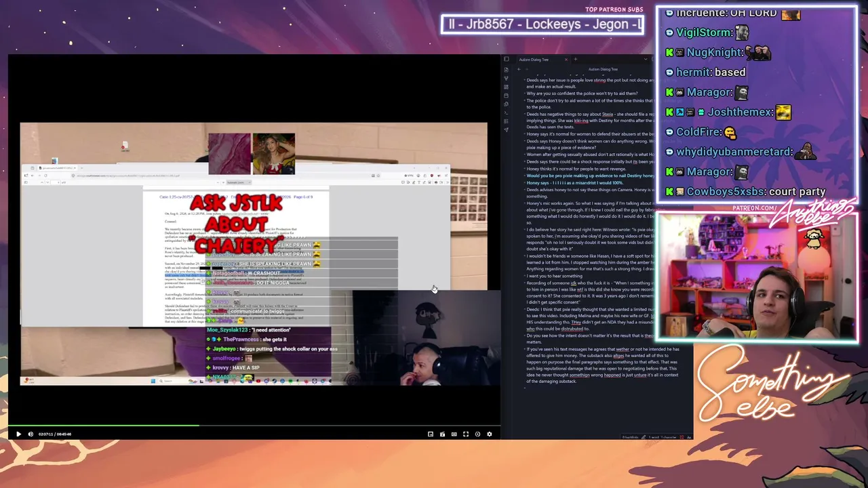This screenshot has width=868, height=488.
Task: Click the empty bullet at note's end
Action: pos(525,388)
